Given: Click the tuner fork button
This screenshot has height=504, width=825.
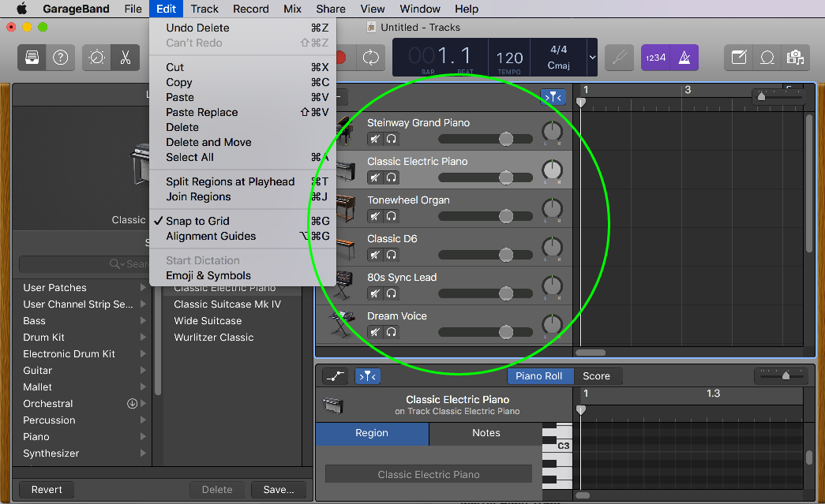Looking at the screenshot, I should (619, 58).
